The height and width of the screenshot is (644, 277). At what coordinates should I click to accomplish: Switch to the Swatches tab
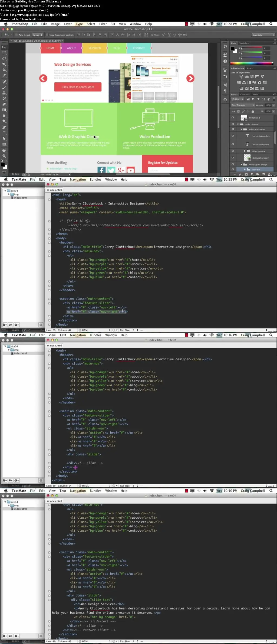point(244,43)
